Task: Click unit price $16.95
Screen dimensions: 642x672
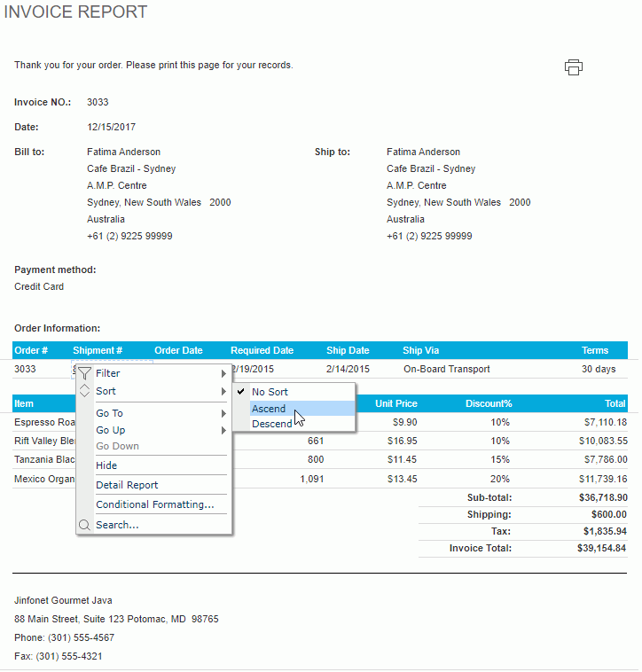Action: [x=402, y=441]
